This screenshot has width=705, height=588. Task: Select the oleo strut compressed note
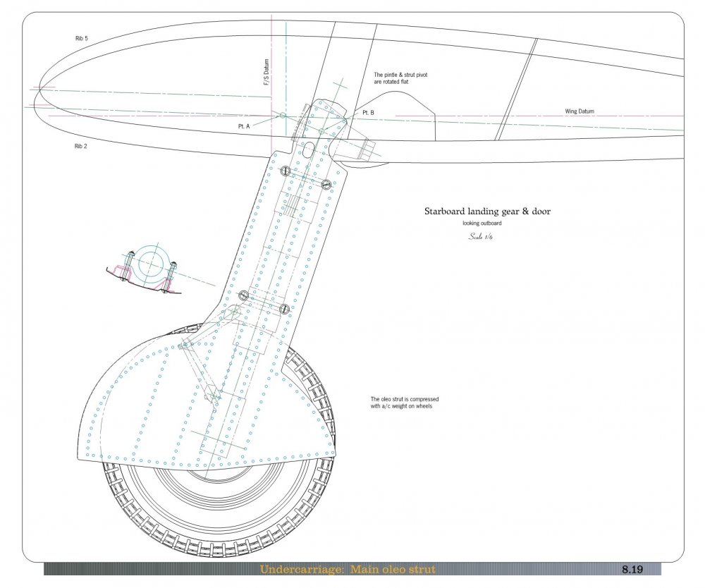(x=404, y=403)
